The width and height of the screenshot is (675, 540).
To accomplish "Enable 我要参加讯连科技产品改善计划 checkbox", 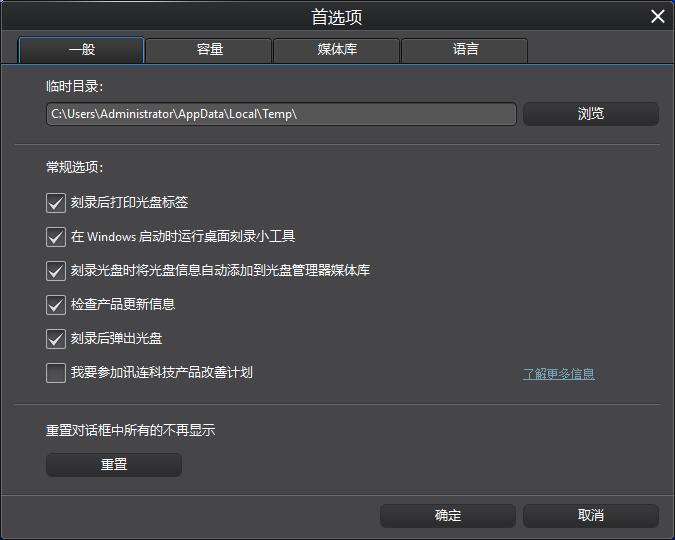I will 56,373.
